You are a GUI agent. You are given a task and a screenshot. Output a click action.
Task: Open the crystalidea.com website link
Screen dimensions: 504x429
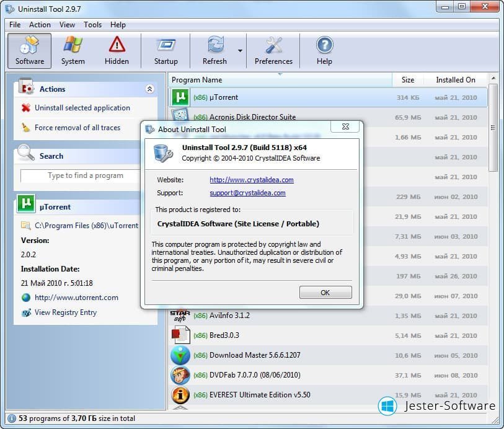251,180
